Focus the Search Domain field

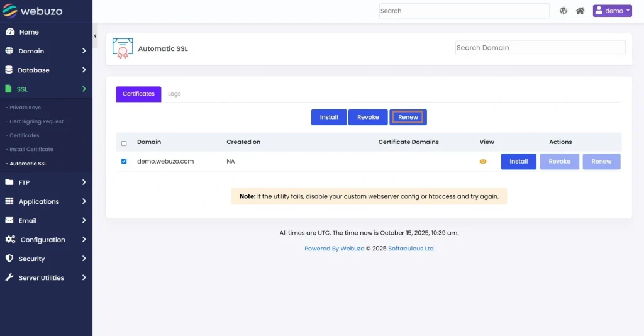point(540,48)
